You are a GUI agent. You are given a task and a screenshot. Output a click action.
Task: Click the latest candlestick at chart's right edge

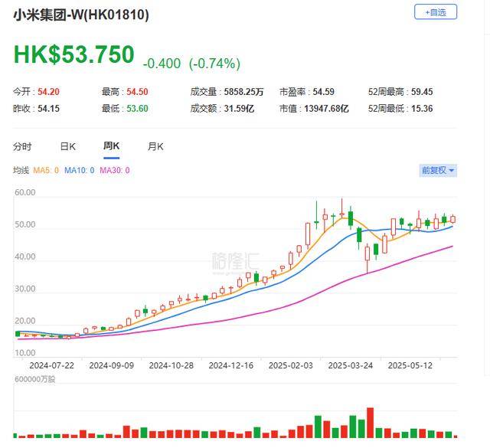pos(452,219)
